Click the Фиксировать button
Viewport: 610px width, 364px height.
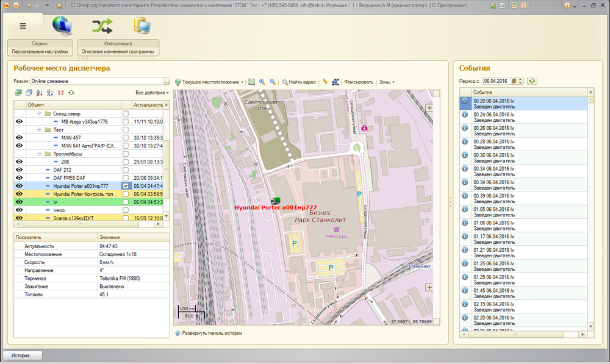click(x=358, y=82)
